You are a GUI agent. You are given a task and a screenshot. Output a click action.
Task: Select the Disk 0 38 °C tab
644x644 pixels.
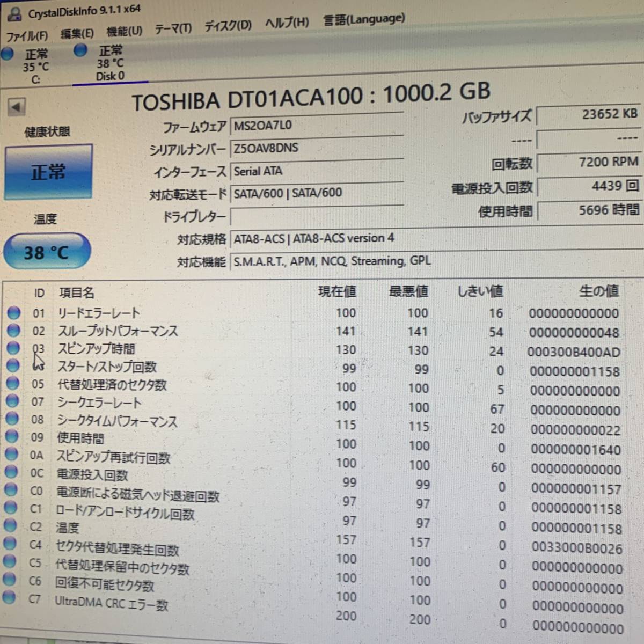coord(109,63)
